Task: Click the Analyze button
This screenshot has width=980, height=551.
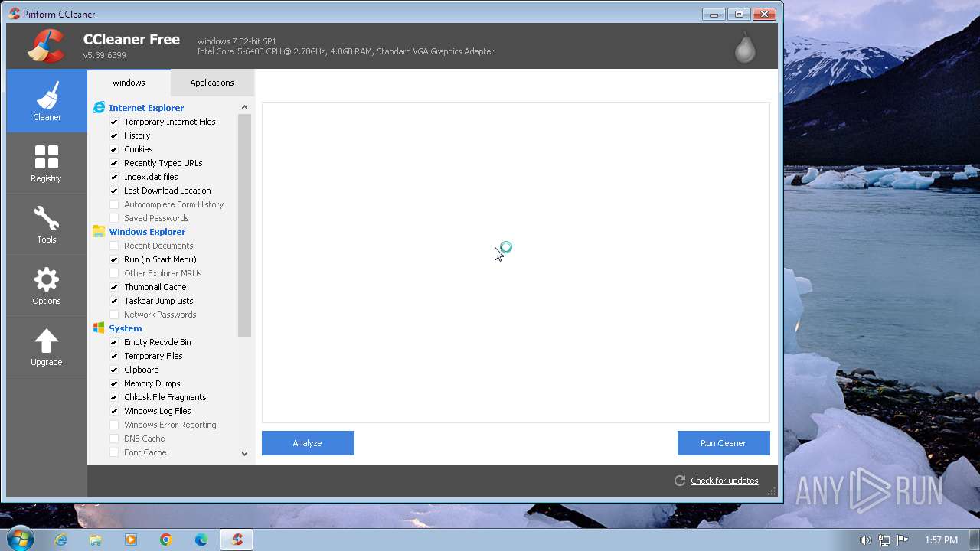Action: 308,443
